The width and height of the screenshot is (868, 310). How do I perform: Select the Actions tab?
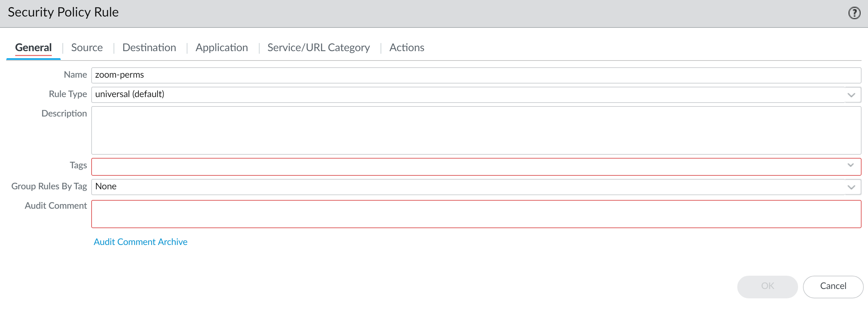click(406, 48)
